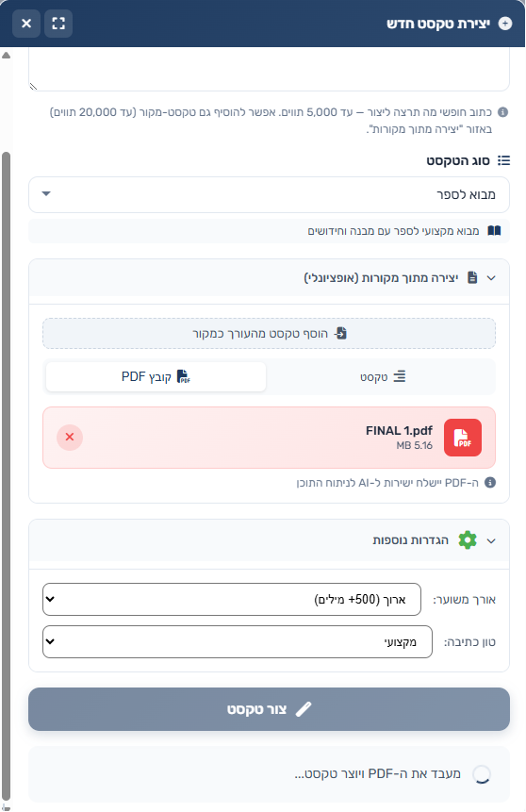
Task: Click the list icon next to סוג הטקסט
Action: click(x=503, y=160)
